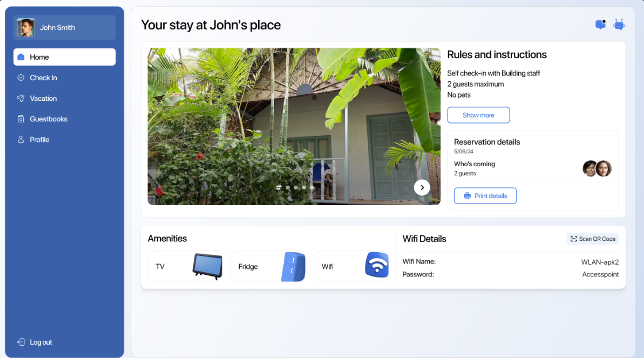Click the Fridge amenity icon
Screen dimensions: 644x358
tap(293, 267)
